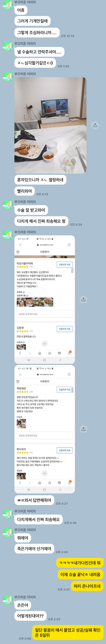The height and width of the screenshot is (644, 106).
Task: Open profile avatar beside the 어휴 message
Action: [x=7, y=5]
